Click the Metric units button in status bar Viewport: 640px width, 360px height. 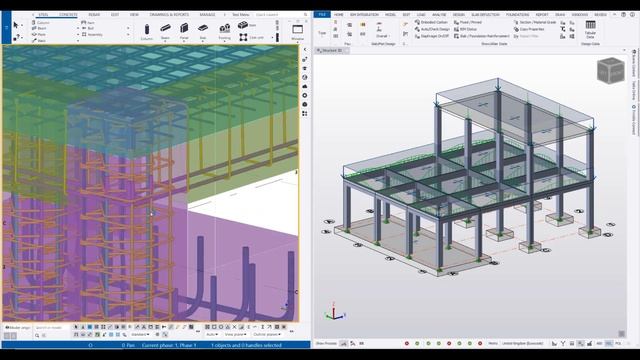tap(493, 344)
